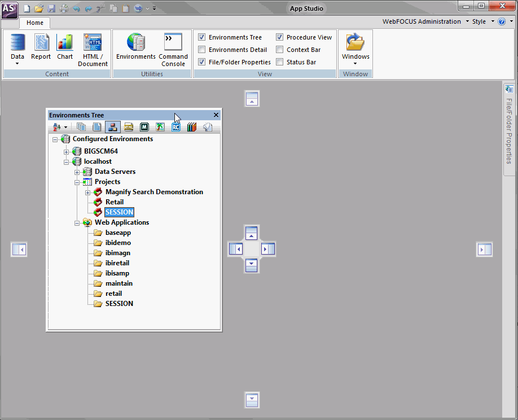
Task: Click the help question mark icon
Action: pos(502,21)
